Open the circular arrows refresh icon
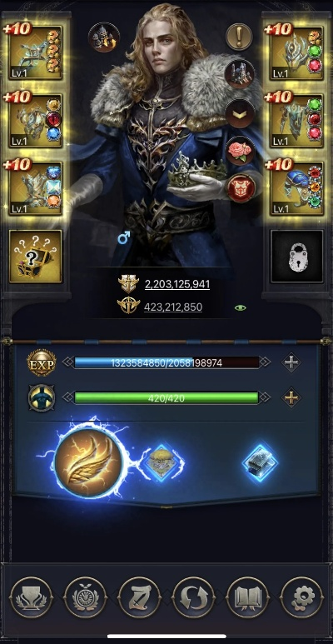 pyautogui.click(x=194, y=597)
